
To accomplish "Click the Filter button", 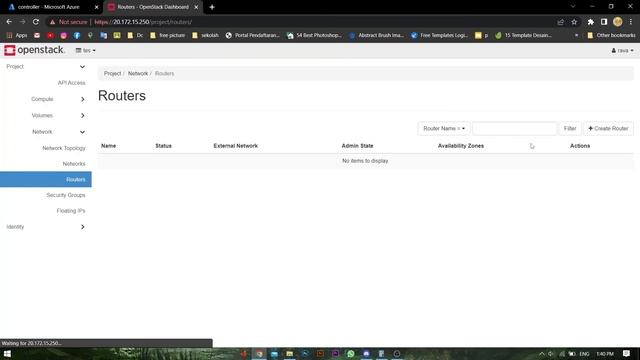I will [570, 129].
